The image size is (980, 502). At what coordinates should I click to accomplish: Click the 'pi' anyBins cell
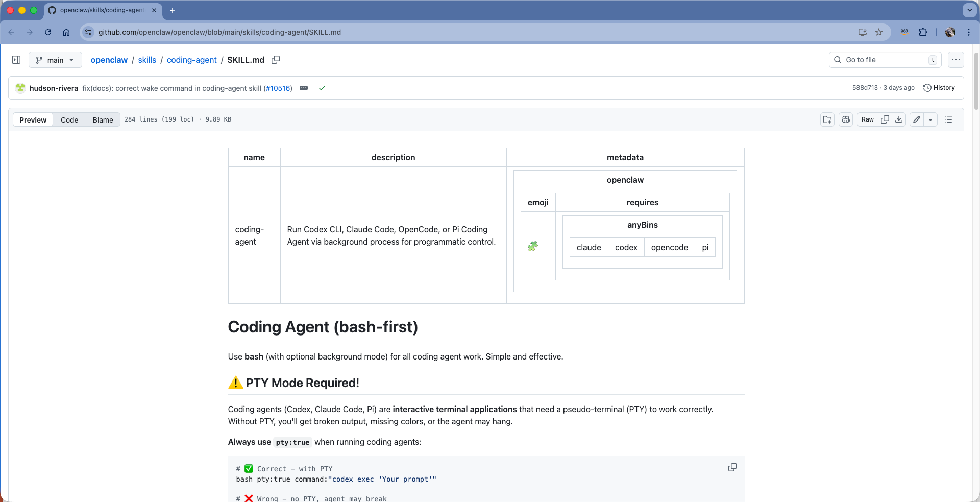point(705,247)
